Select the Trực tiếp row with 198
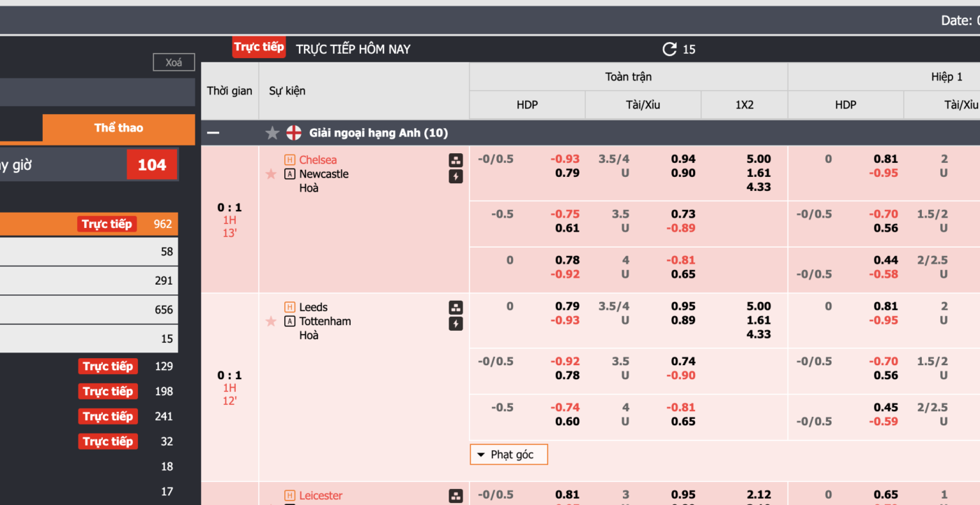This screenshot has width=980, height=505. [89, 392]
